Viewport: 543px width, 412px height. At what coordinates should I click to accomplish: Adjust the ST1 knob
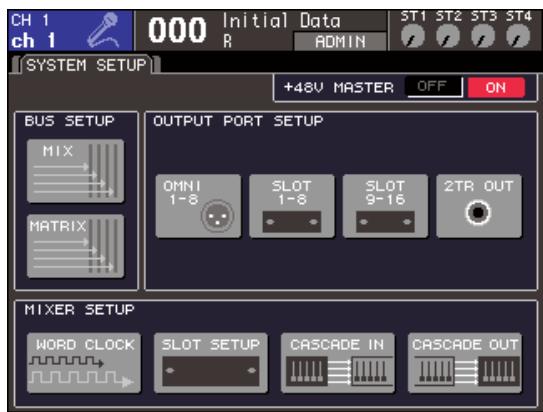point(413,36)
